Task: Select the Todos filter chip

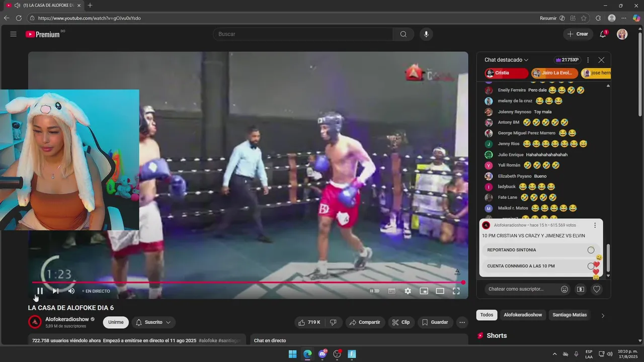Action: (487, 315)
